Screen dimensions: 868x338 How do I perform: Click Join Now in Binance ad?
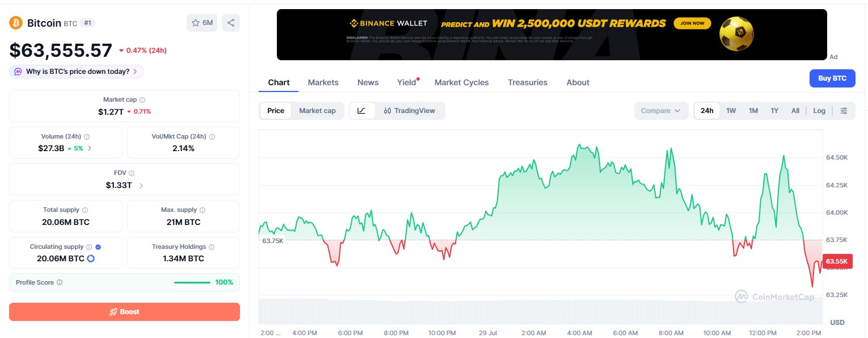point(693,23)
